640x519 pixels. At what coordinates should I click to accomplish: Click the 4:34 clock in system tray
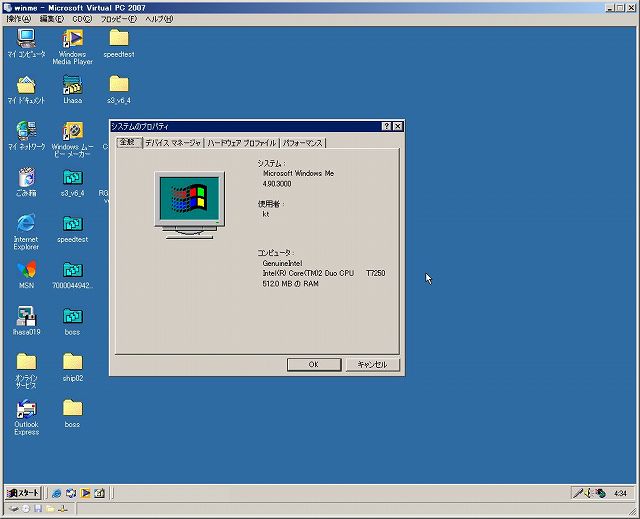[620, 493]
